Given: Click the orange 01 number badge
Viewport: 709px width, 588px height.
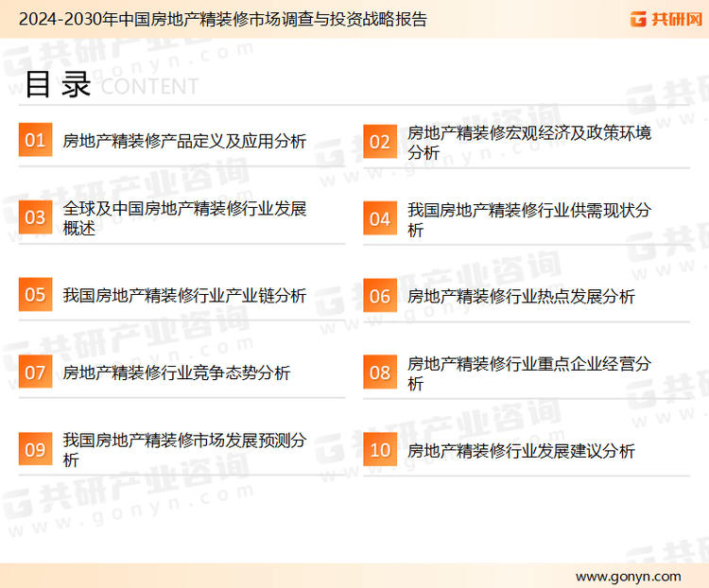Looking at the screenshot, I should (x=35, y=141).
